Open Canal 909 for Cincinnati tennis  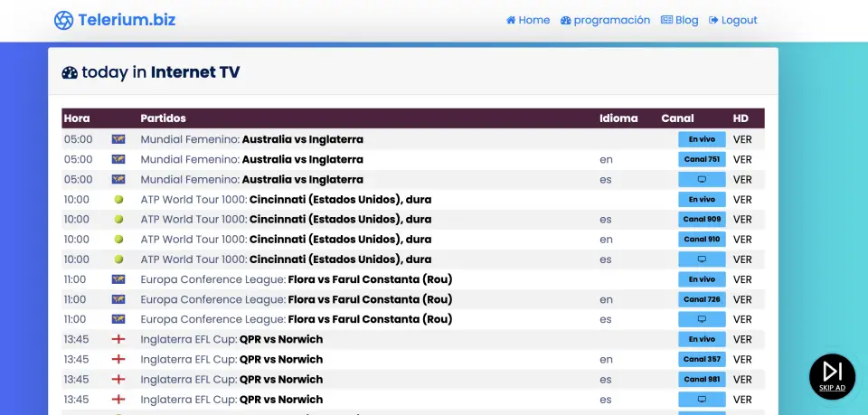click(x=702, y=219)
